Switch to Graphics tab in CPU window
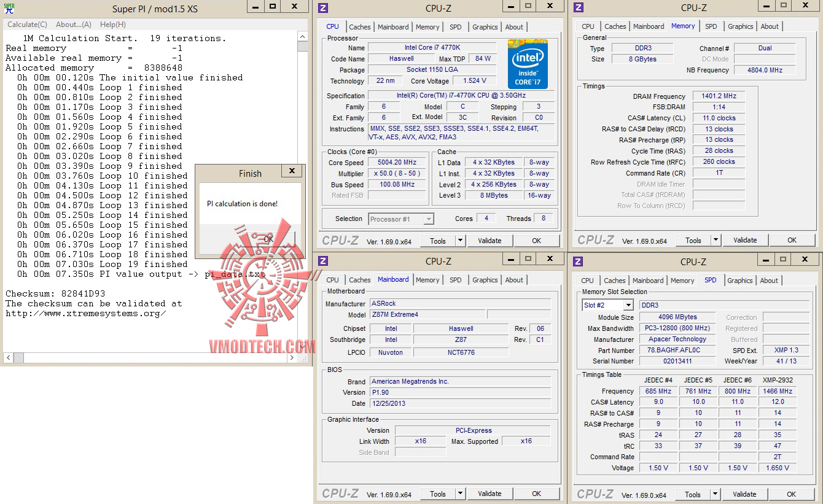 [x=485, y=27]
